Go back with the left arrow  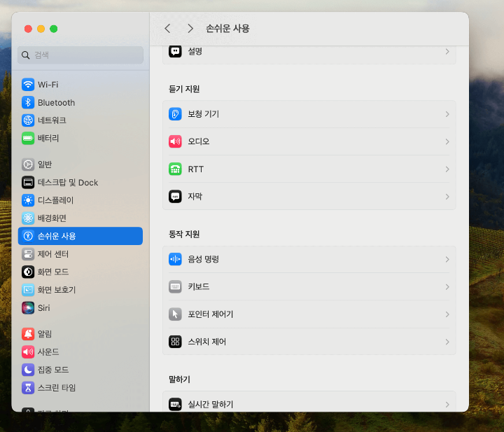click(167, 28)
